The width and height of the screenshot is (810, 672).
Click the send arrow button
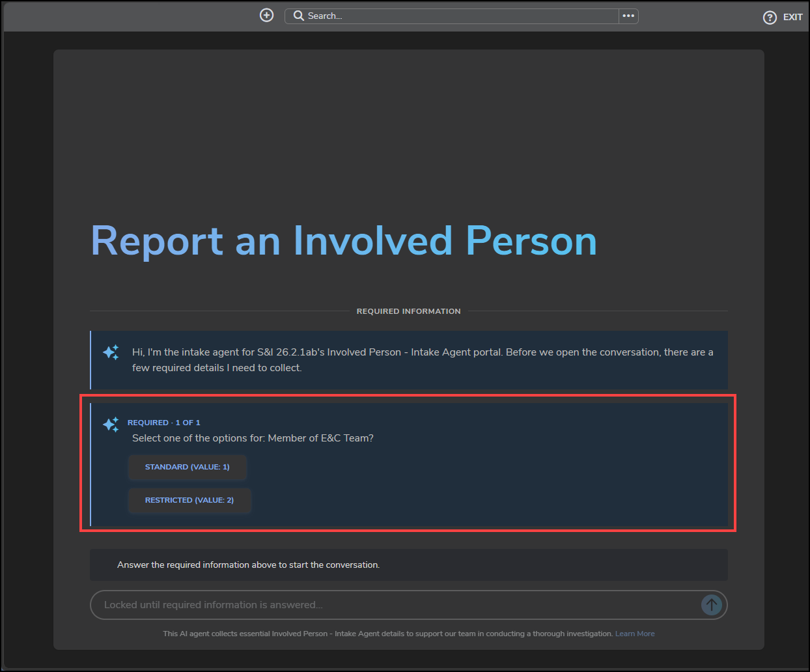tap(712, 605)
